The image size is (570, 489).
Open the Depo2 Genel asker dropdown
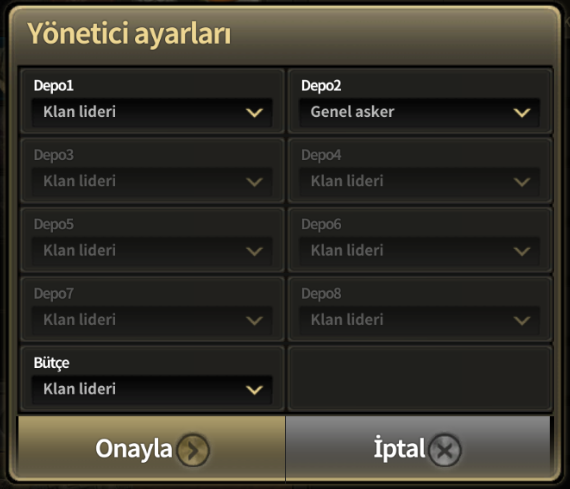click(419, 112)
